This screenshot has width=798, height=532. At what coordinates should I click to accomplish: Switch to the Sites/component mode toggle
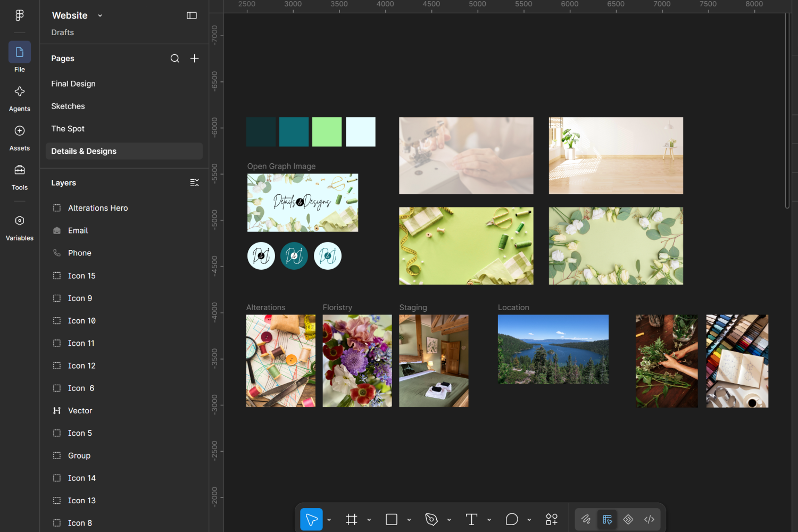coord(628,519)
